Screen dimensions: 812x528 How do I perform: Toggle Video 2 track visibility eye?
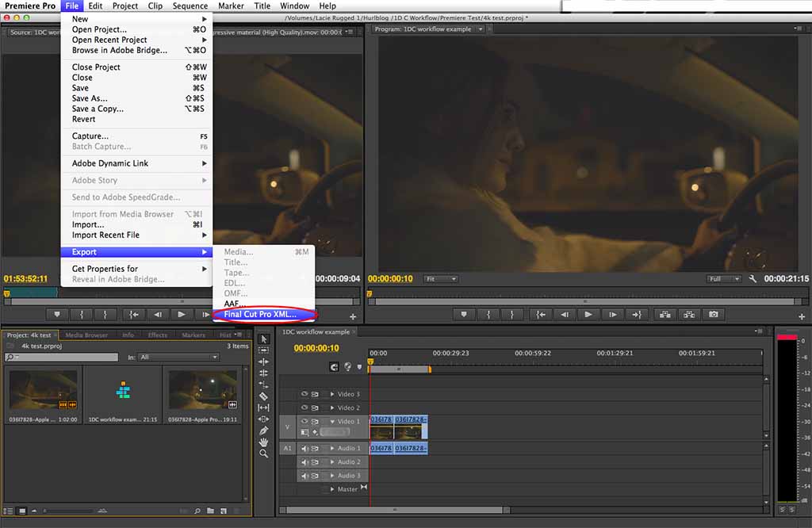(x=304, y=407)
